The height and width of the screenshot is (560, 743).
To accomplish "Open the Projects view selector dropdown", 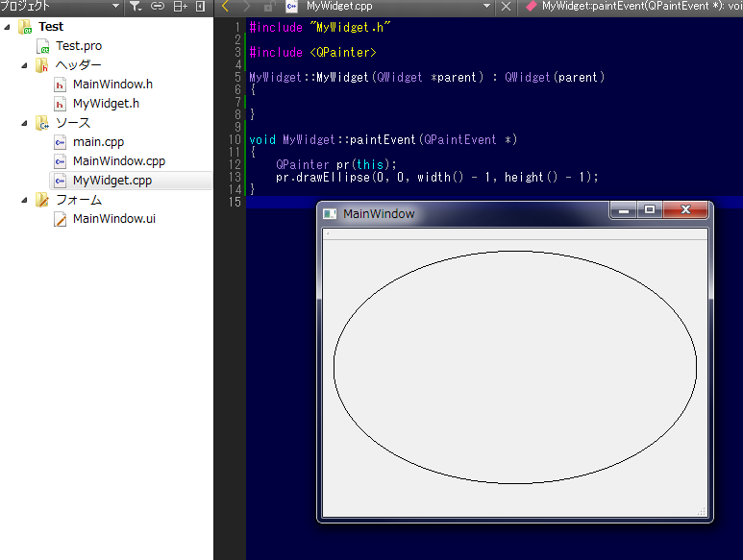I will (115, 6).
